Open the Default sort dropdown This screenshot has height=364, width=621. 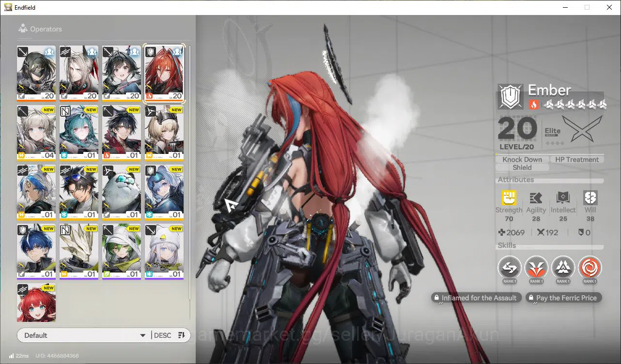[x=84, y=335]
